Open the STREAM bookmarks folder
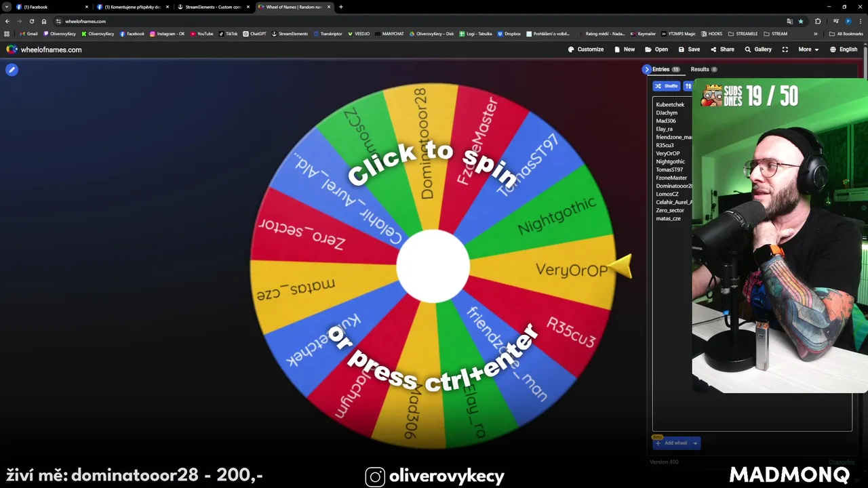Screen dimensions: 868x488 tap(776, 33)
